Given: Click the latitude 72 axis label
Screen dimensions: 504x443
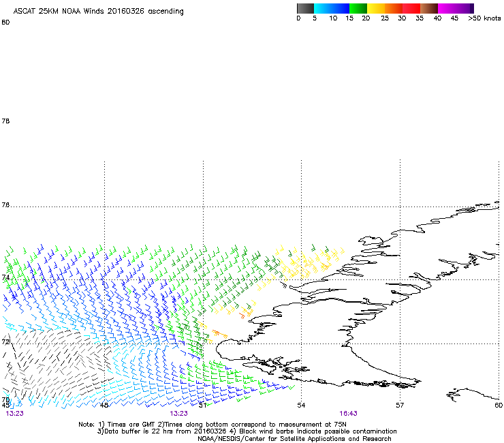Looking at the screenshot, I should (x=5, y=341).
